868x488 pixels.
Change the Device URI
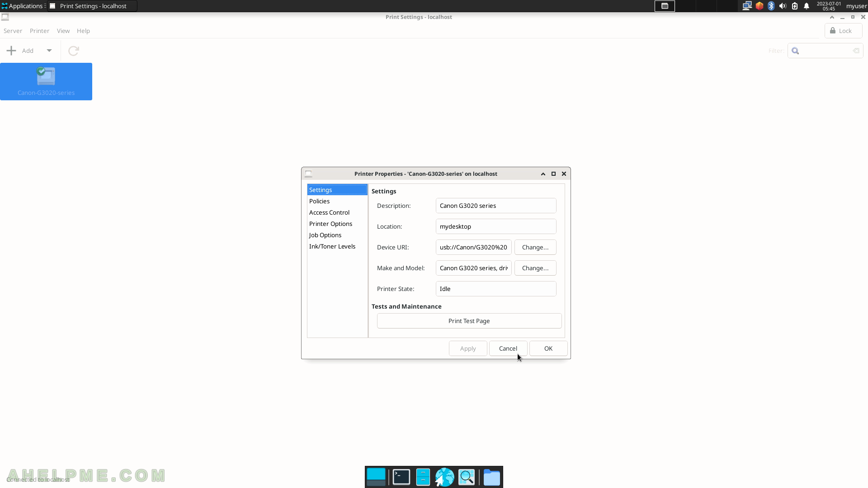(x=535, y=247)
